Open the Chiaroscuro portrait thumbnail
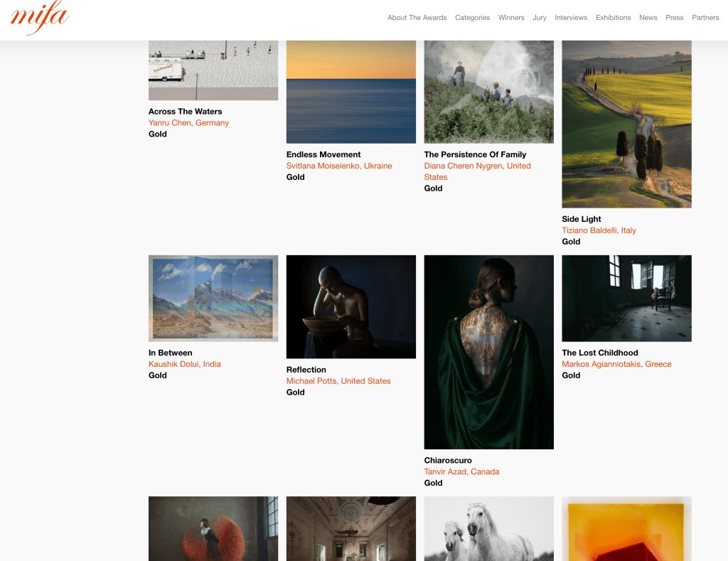This screenshot has width=728, height=561. pos(488,352)
